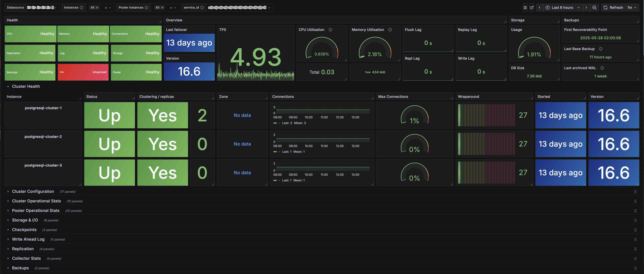Image resolution: width=644 pixels, height=274 pixels.
Task: Open the Replication row drag handle menu
Action: 635,249
